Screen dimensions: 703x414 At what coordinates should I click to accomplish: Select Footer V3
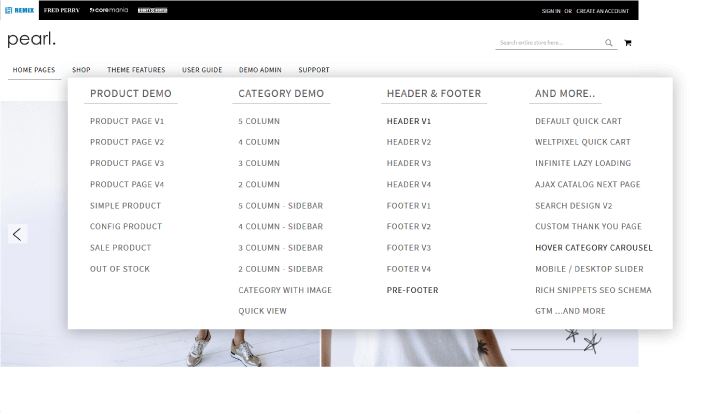[x=409, y=248]
